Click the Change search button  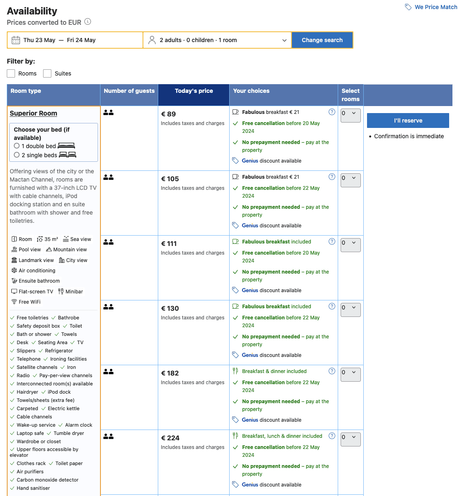pos(322,40)
